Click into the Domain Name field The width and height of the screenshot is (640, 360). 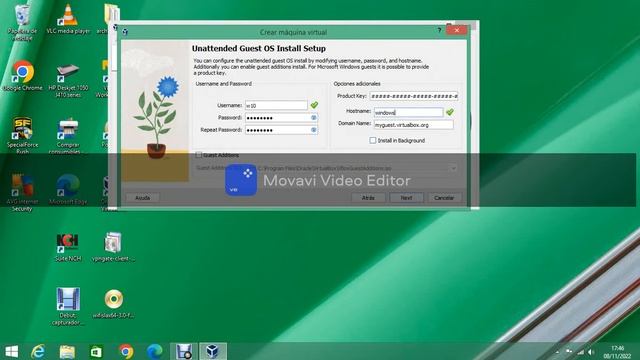coord(413,125)
